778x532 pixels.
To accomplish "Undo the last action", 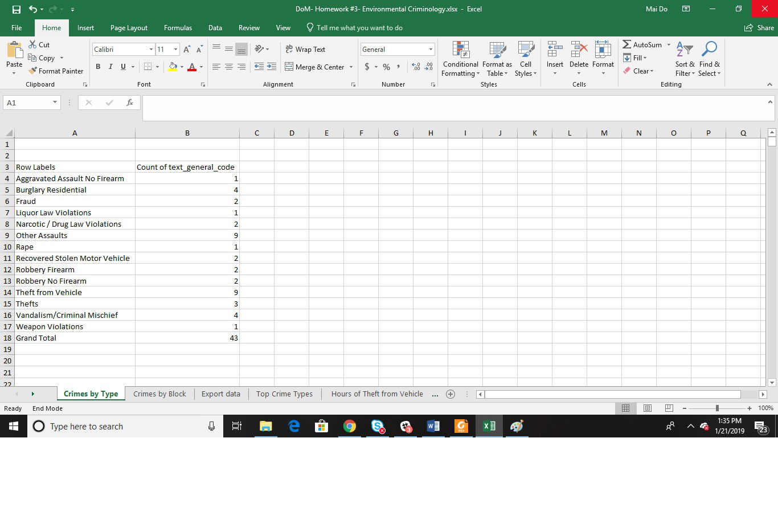I will [33, 9].
